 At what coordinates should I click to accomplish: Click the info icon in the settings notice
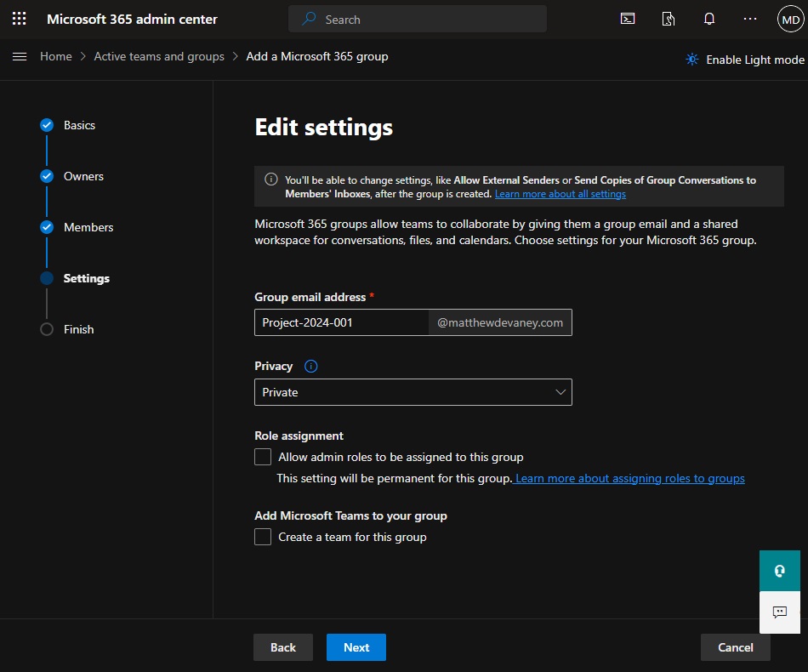(x=271, y=179)
